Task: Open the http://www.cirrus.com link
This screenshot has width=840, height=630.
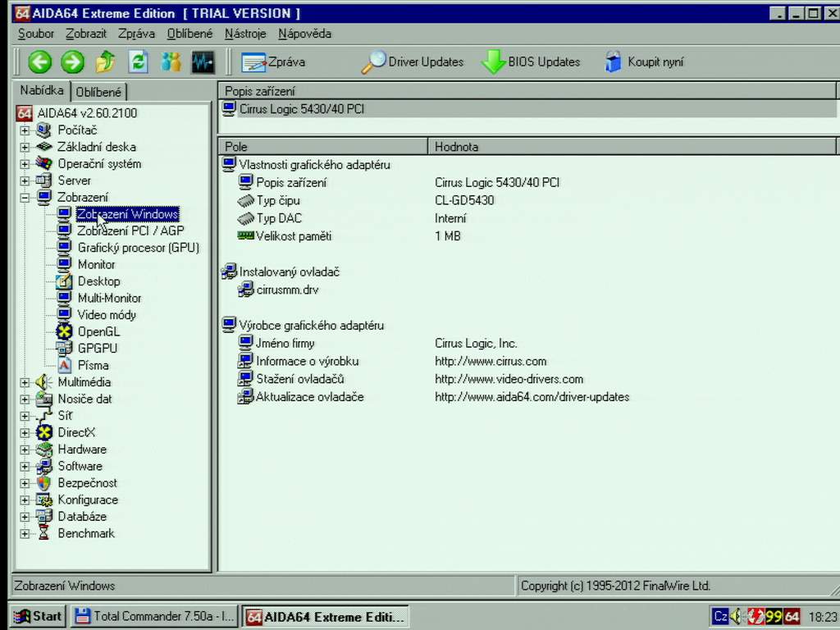Action: tap(491, 362)
